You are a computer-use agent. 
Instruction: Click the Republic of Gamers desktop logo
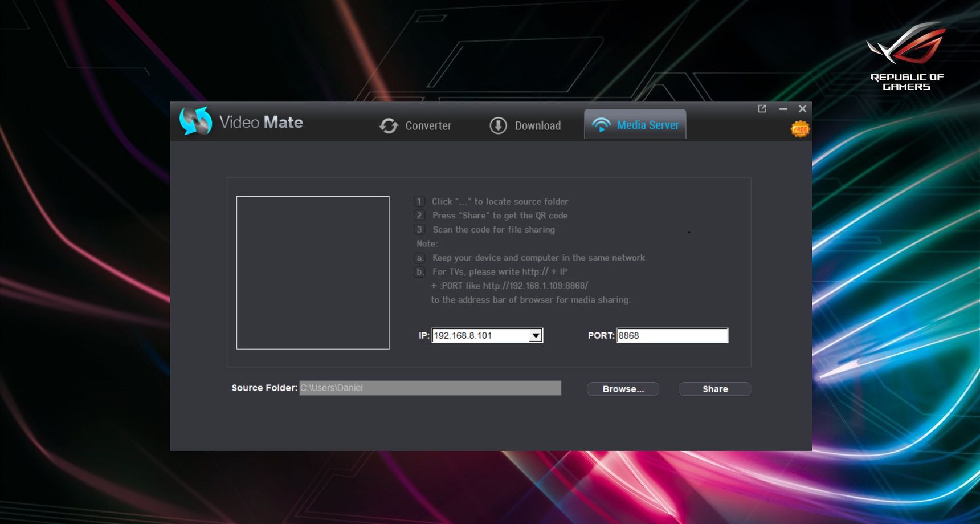pyautogui.click(x=906, y=56)
